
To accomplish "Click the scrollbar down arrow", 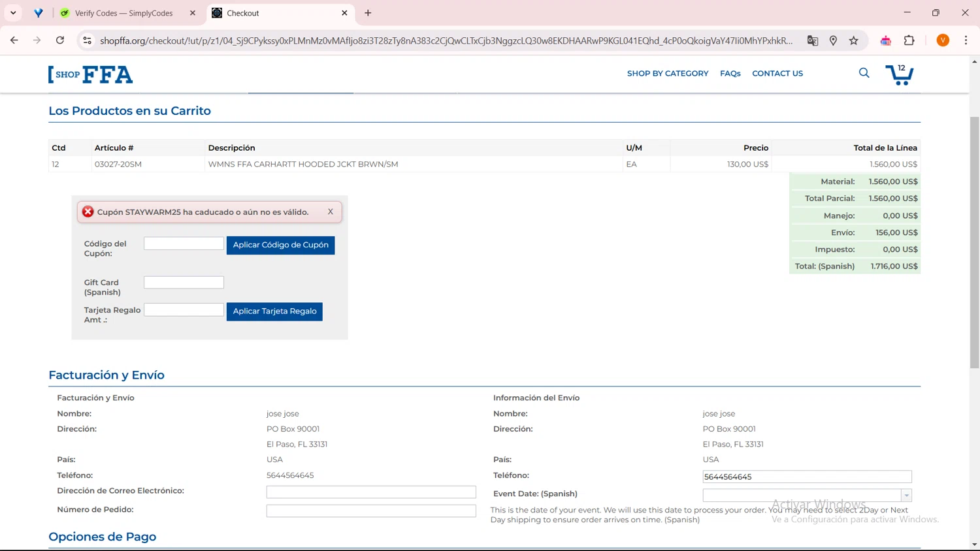I will click(x=974, y=544).
